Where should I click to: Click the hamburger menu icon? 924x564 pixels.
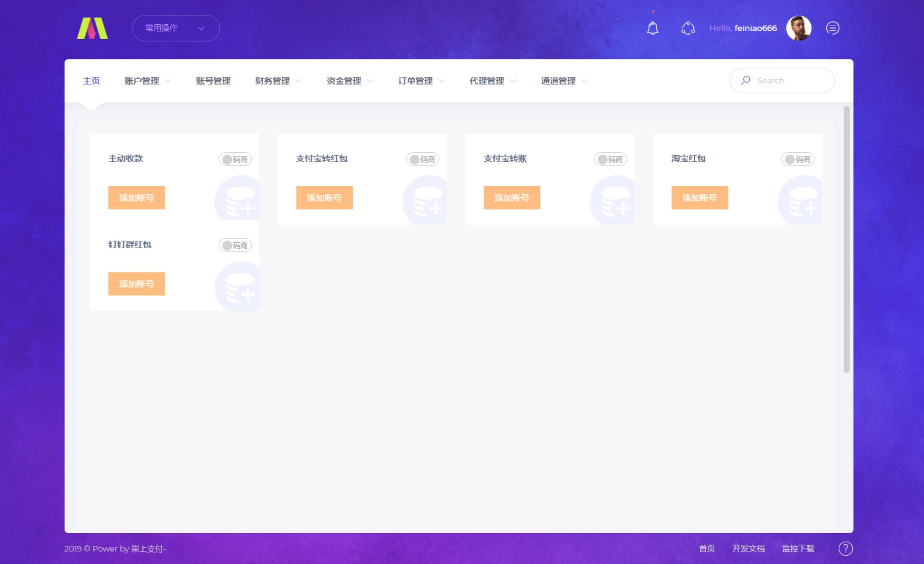click(x=833, y=28)
